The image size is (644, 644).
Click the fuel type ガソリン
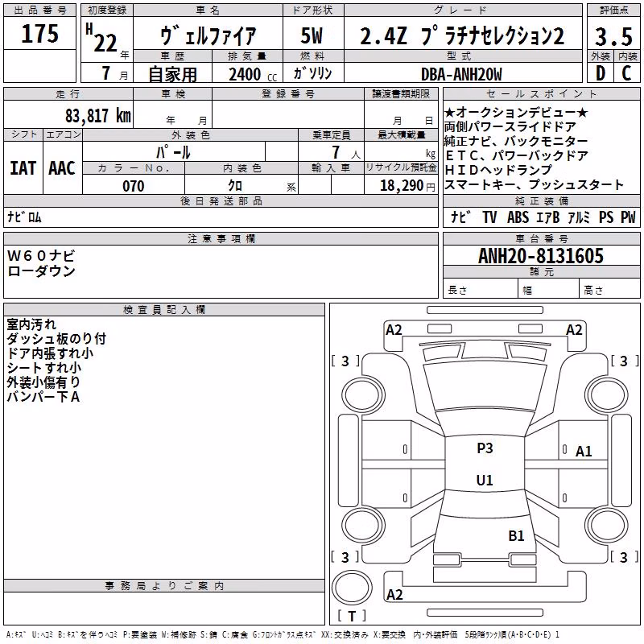[x=312, y=73]
